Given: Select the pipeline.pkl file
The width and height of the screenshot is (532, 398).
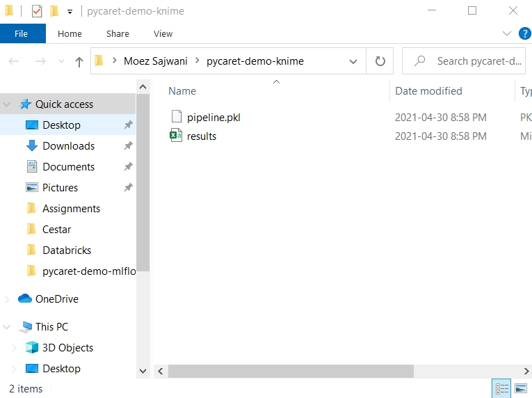Looking at the screenshot, I should point(213,118).
